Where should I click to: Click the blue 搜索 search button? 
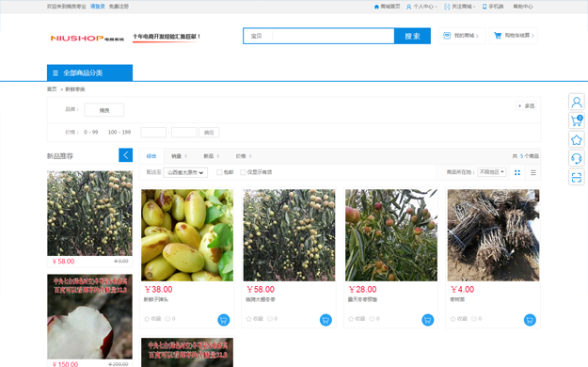pos(412,36)
